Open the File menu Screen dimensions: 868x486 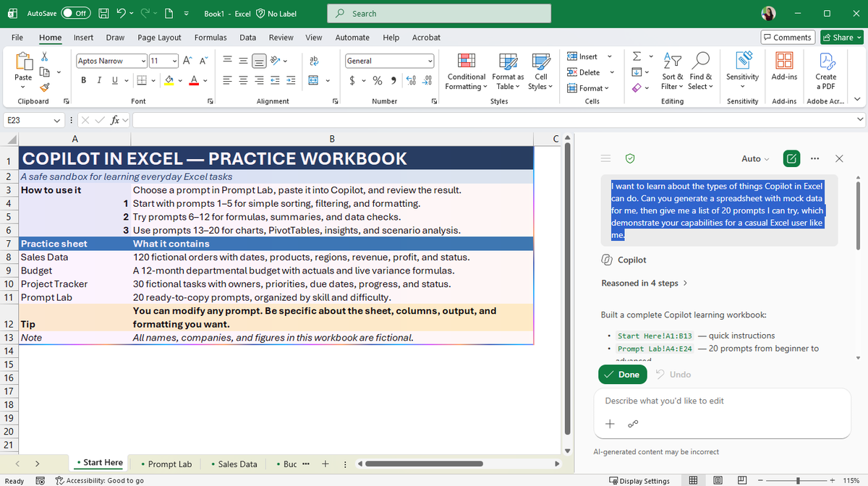pyautogui.click(x=17, y=37)
